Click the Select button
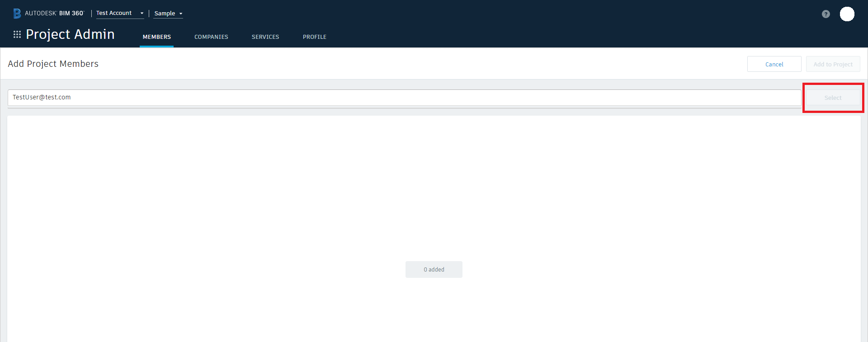868x342 pixels. [833, 98]
